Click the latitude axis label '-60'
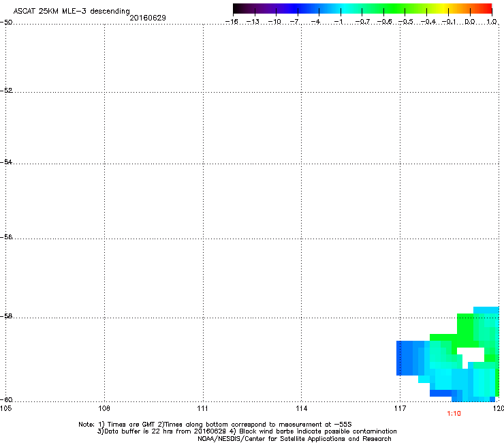 click(x=6, y=399)
